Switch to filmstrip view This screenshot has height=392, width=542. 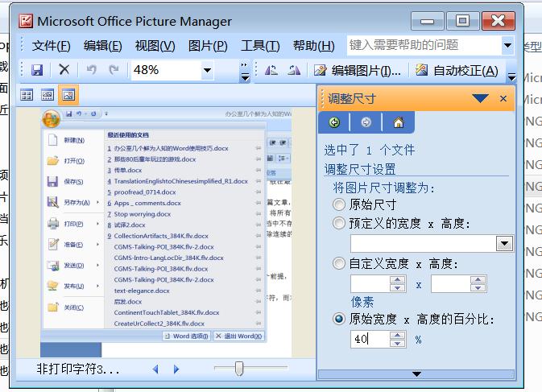[x=48, y=95]
